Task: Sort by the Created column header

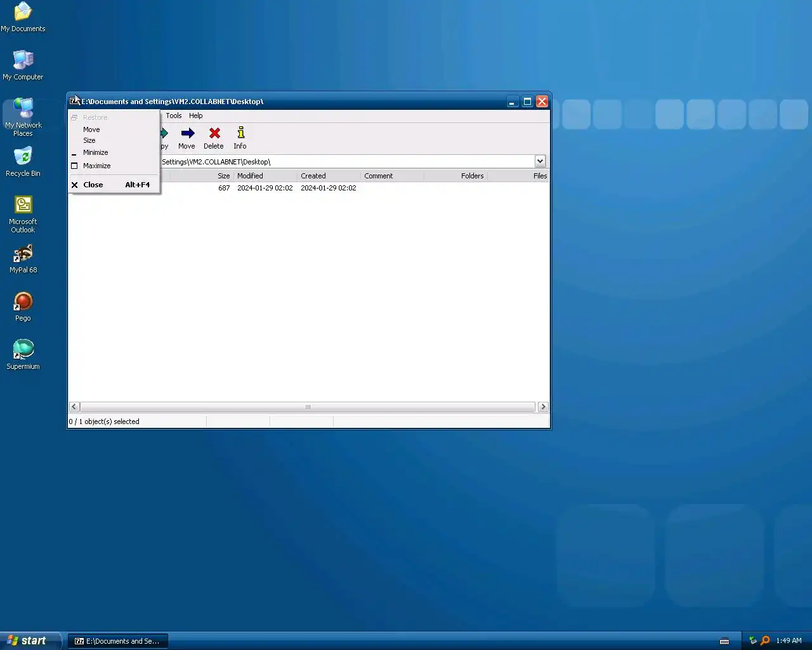Action: coord(329,176)
